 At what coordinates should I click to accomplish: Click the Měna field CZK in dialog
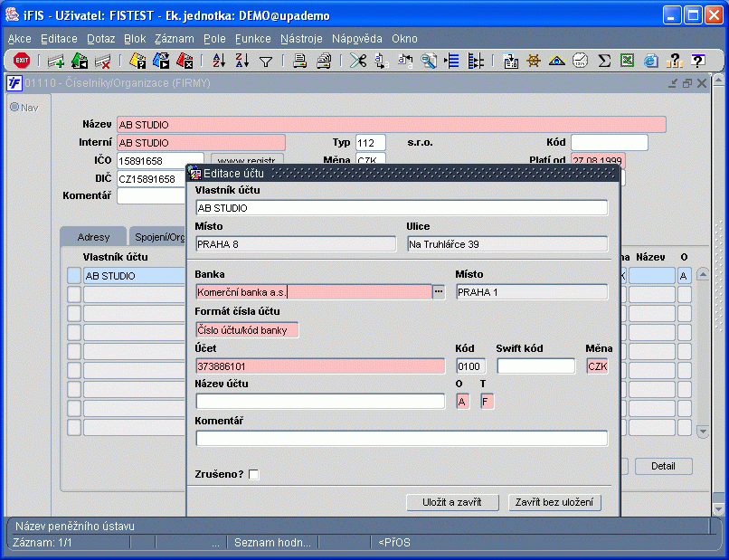(x=598, y=366)
